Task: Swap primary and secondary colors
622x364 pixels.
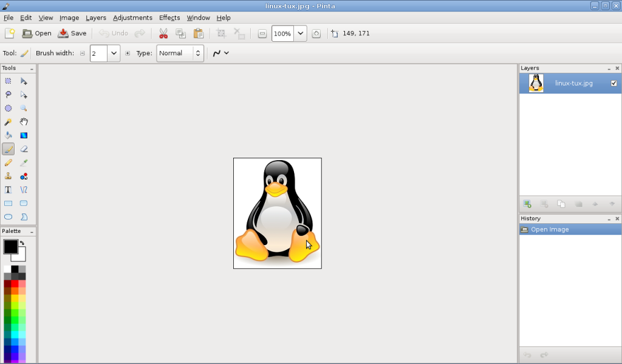Action: (22, 243)
